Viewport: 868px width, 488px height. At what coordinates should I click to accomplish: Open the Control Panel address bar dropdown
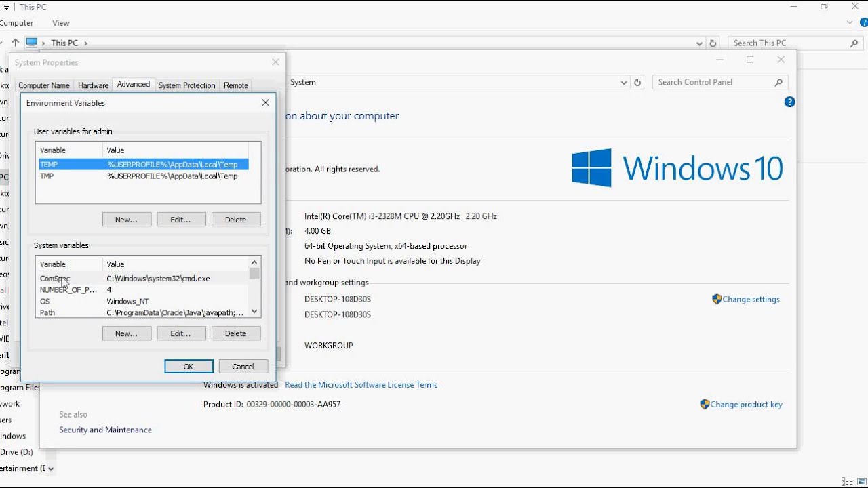[x=624, y=83]
